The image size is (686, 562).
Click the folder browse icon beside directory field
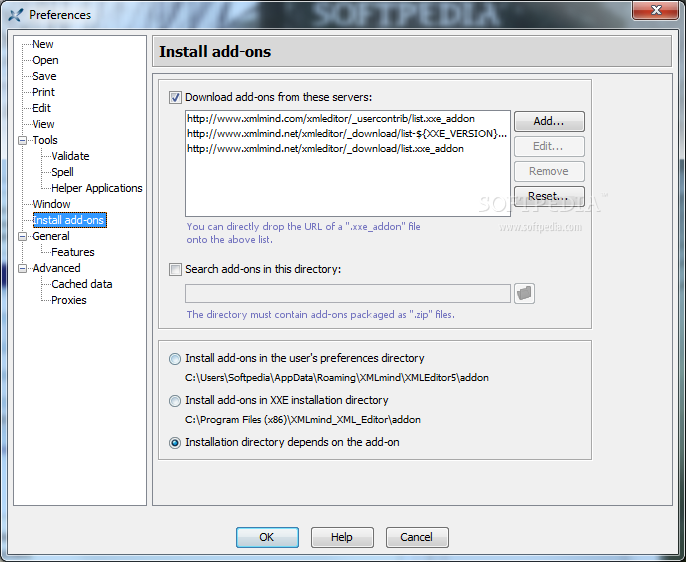pos(524,293)
